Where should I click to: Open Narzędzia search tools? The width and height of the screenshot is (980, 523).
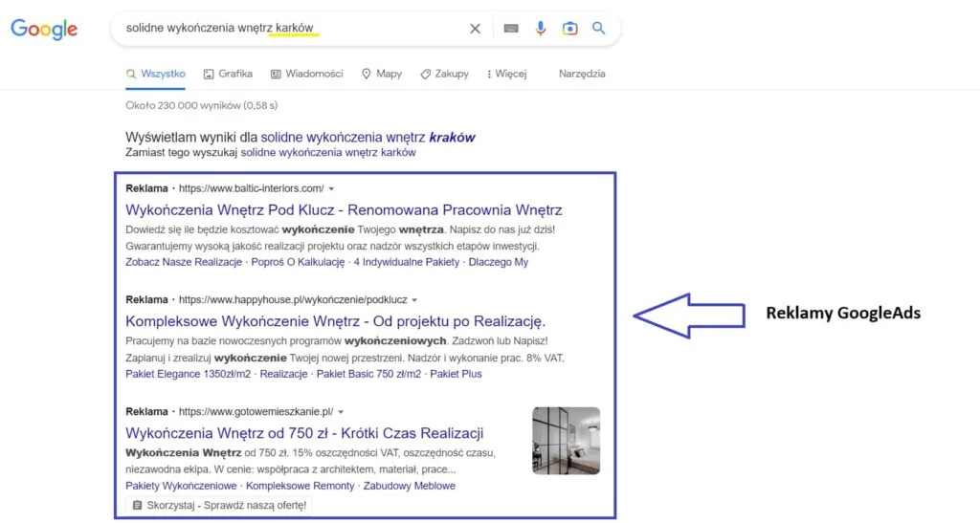coord(582,74)
